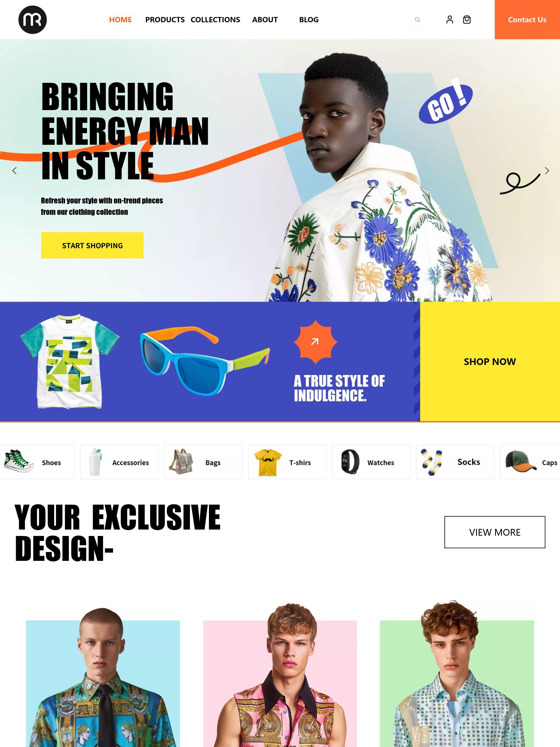Click the VIEW MORE button
560x747 pixels.
click(494, 532)
